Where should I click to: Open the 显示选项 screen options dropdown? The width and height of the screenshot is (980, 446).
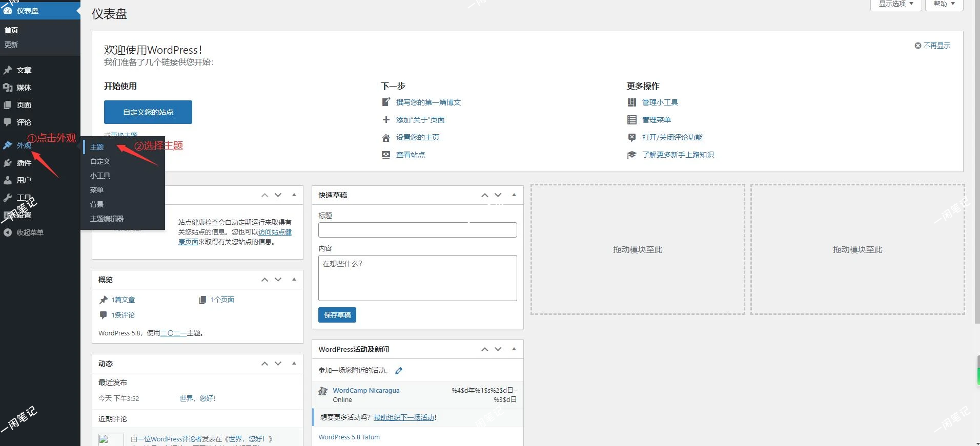[895, 4]
